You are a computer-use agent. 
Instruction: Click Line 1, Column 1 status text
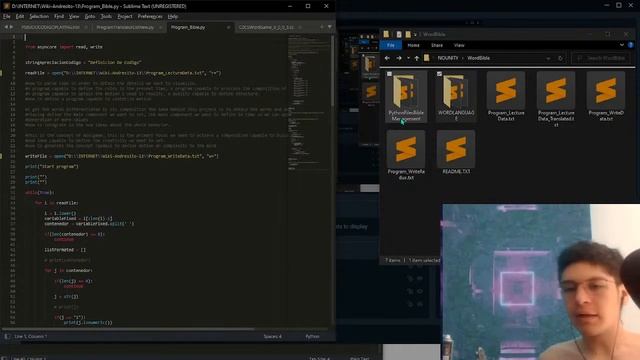click(31, 336)
